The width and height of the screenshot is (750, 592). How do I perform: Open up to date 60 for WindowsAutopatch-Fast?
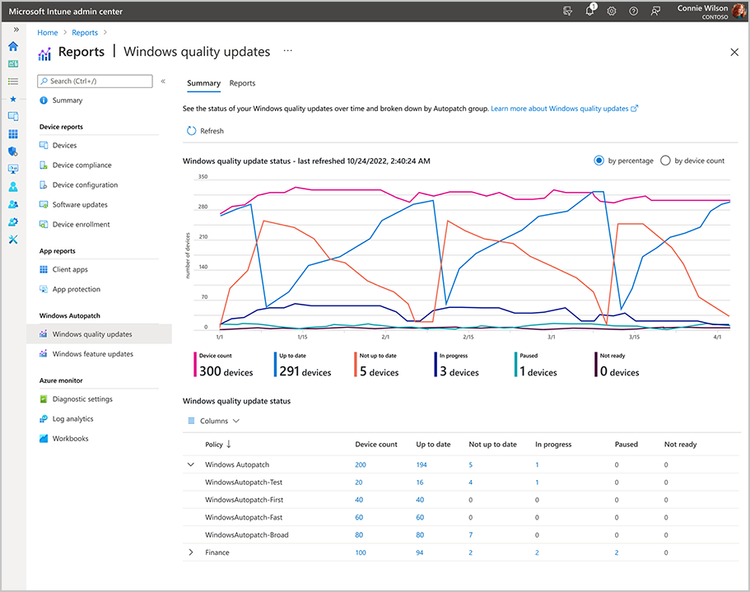tap(419, 517)
